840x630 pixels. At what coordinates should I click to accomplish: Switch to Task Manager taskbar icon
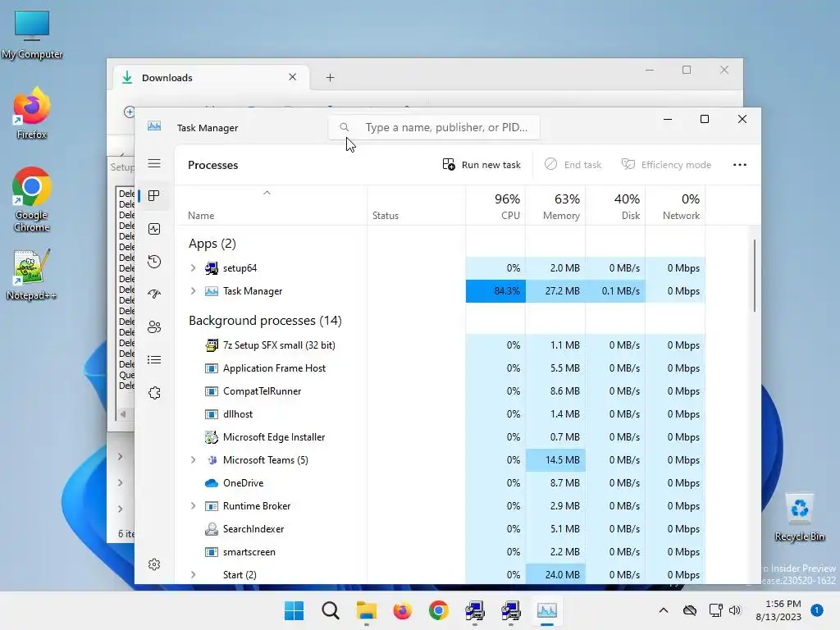click(x=547, y=610)
